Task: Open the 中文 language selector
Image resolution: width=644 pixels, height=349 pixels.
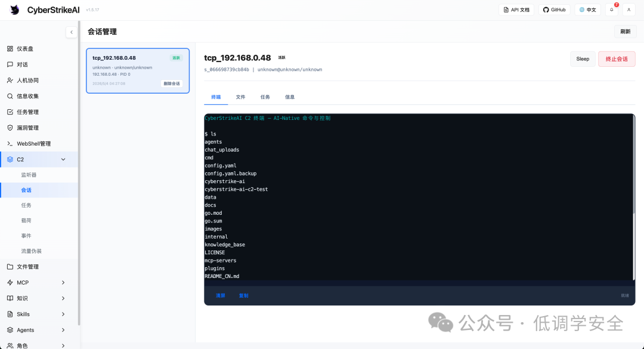Action: pyautogui.click(x=588, y=10)
